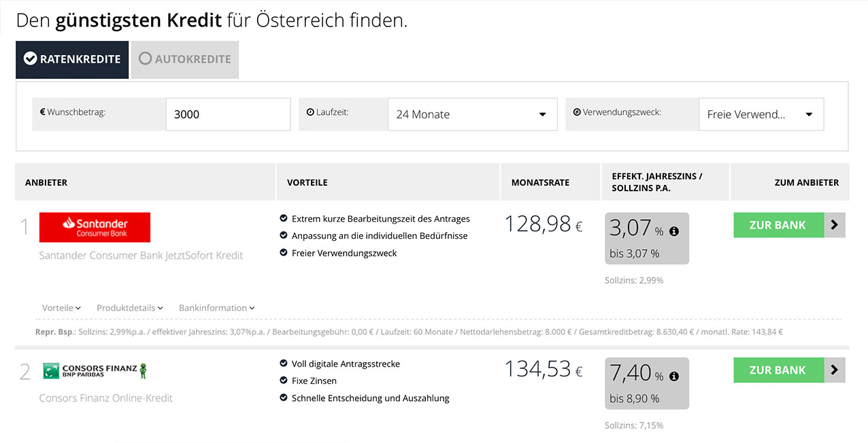The image size is (868, 443).
Task: Click the clock icon beside Laufzeit
Action: click(x=310, y=112)
